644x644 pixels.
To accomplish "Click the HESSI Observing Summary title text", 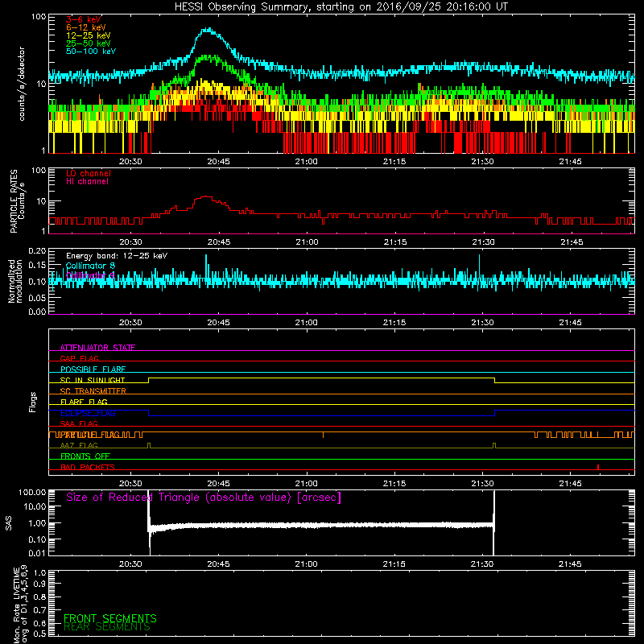I will click(x=341, y=6).
